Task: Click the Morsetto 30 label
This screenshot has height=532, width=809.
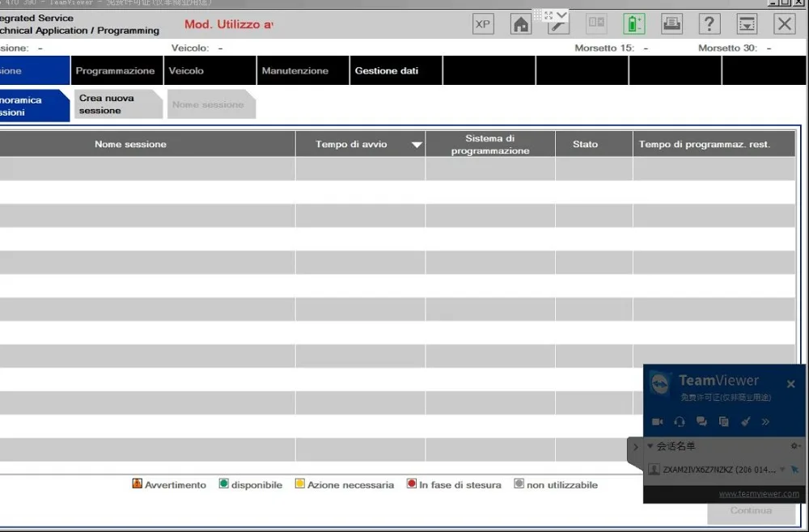Action: tap(727, 48)
